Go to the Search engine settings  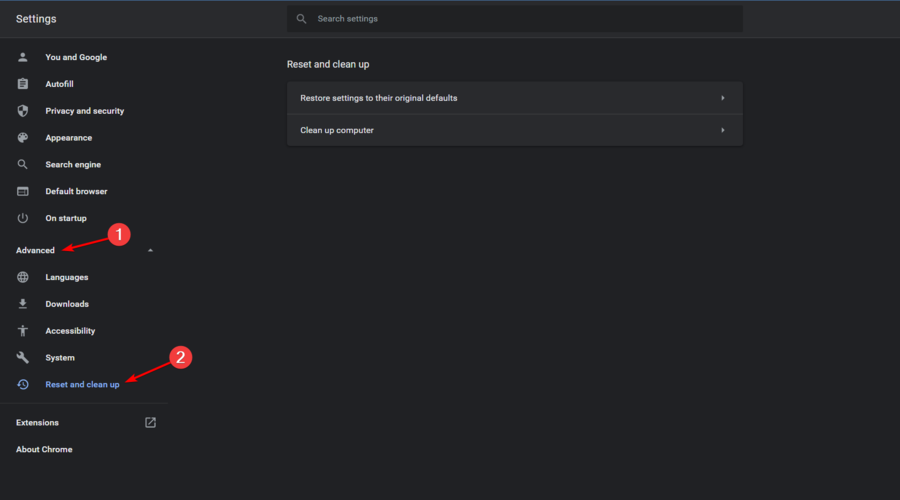[73, 164]
